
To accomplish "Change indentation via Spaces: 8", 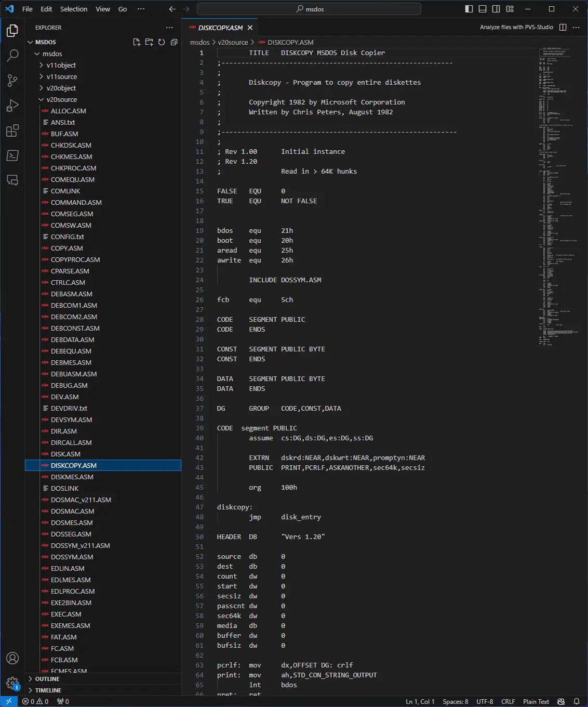I will coord(455,701).
